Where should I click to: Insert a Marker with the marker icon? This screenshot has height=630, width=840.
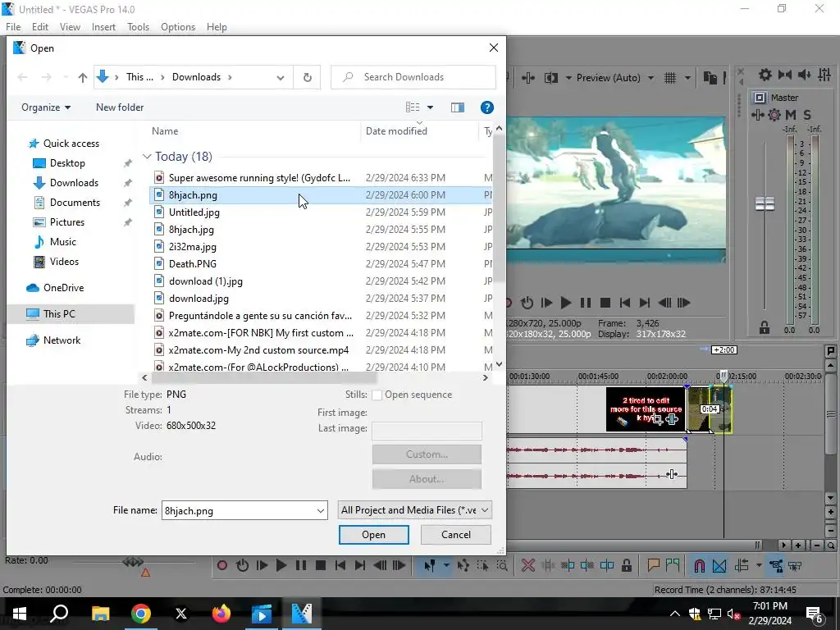(653, 565)
